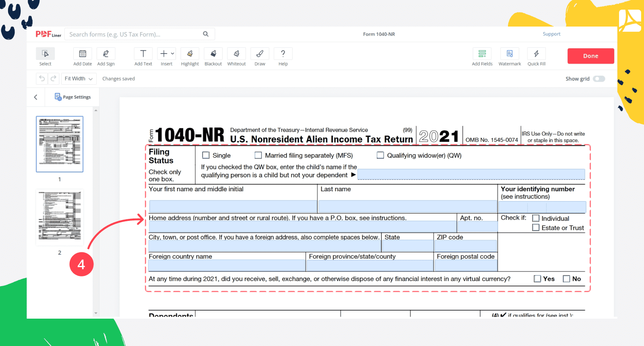Open Page Settings
Viewport: 644px width, 346px height.
coord(73,97)
